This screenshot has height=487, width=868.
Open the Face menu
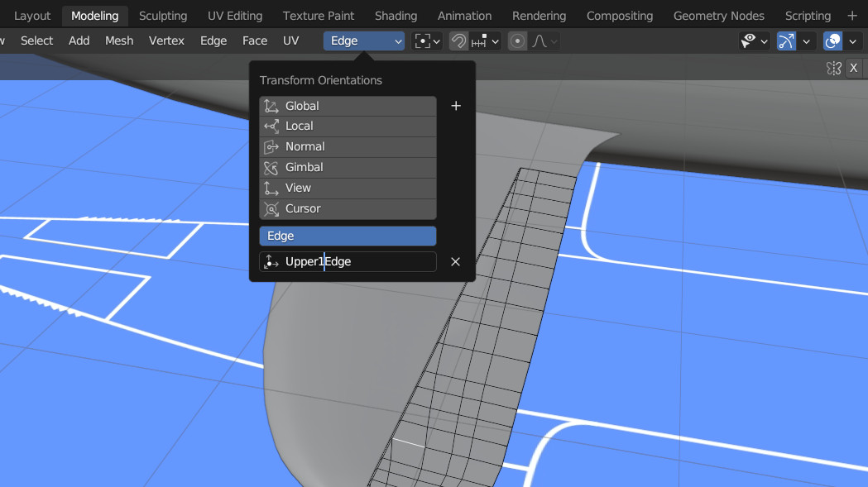click(255, 41)
